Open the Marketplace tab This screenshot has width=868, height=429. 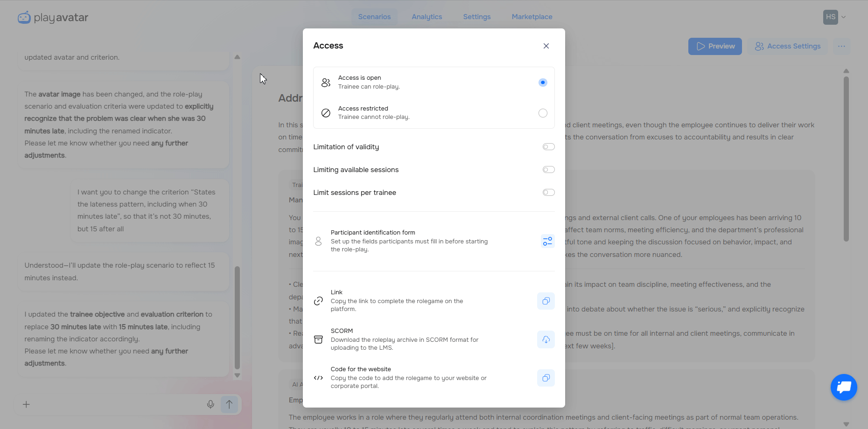tap(532, 17)
